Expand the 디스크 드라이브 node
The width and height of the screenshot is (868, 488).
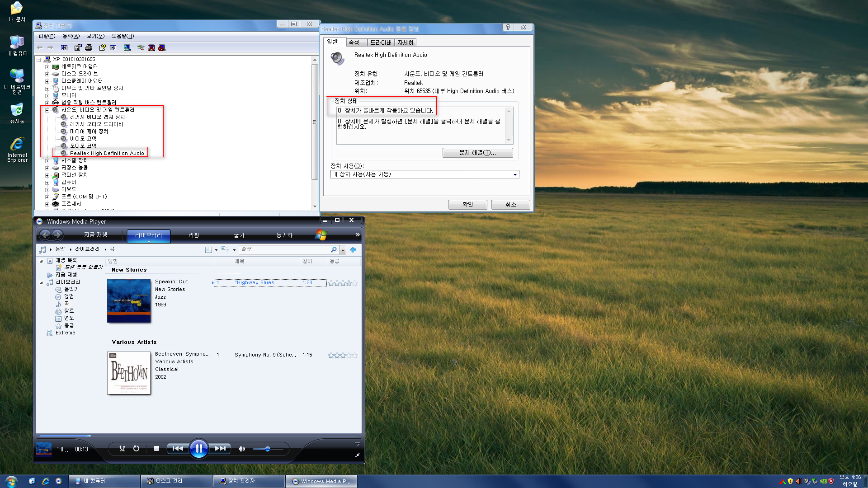[47, 74]
